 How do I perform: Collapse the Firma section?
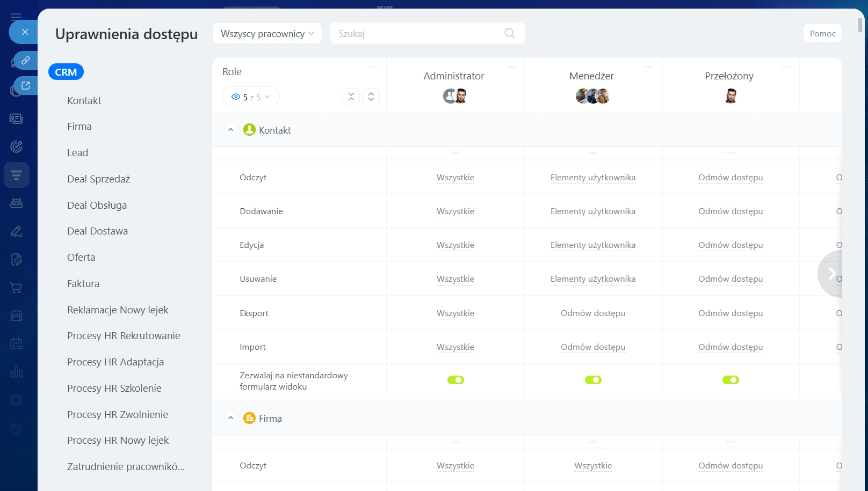pos(230,418)
